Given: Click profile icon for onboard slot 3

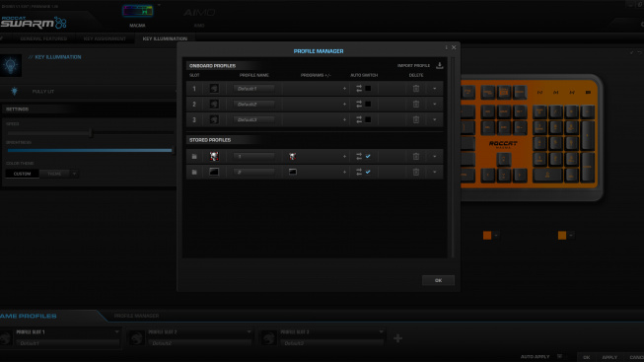Looking at the screenshot, I should pyautogui.click(x=214, y=119).
